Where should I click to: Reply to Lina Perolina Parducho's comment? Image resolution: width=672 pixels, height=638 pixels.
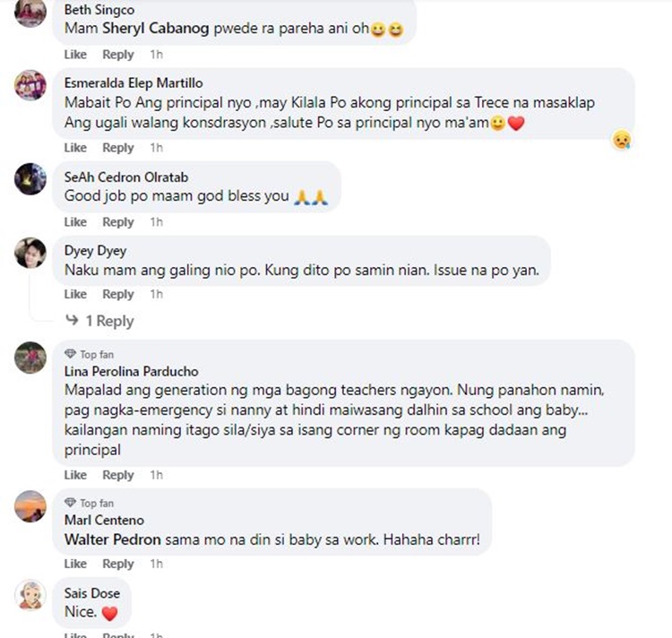point(118,475)
